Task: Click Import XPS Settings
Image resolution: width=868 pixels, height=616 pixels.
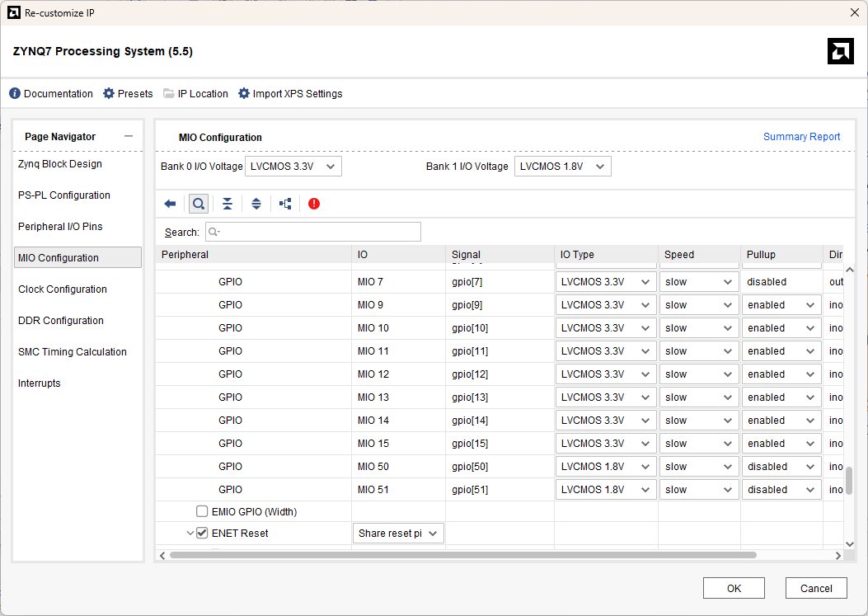Action: pos(290,94)
